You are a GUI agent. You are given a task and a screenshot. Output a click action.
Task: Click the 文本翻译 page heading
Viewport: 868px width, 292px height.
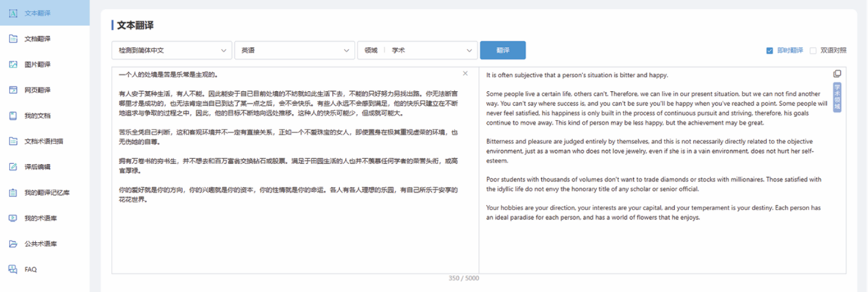(x=136, y=26)
